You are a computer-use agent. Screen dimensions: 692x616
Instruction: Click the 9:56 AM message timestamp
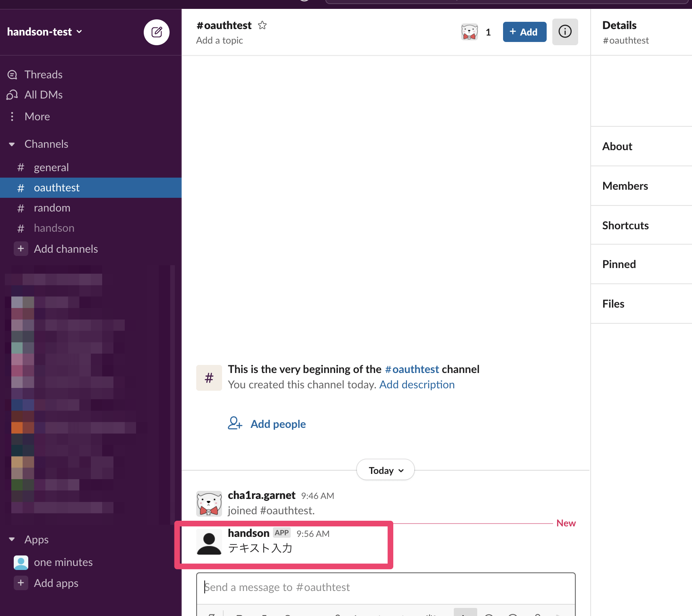click(x=313, y=534)
